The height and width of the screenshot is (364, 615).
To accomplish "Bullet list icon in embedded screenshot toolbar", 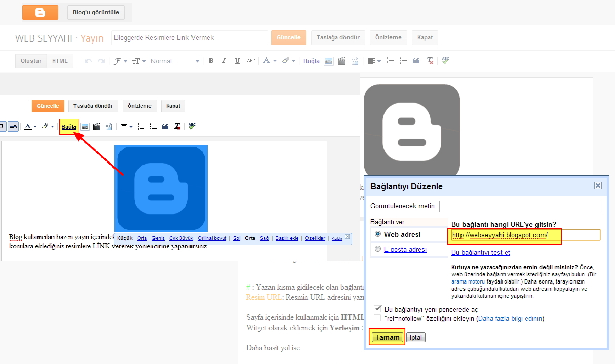I will [153, 126].
